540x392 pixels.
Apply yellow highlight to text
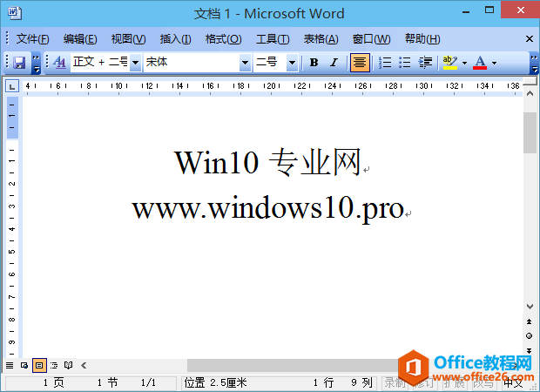[449, 63]
